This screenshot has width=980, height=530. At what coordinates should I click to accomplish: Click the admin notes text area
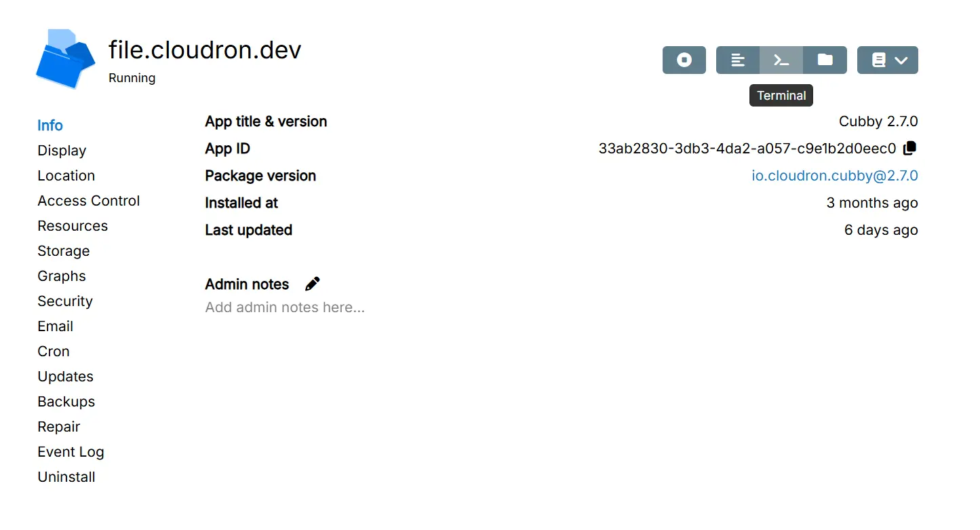285,307
